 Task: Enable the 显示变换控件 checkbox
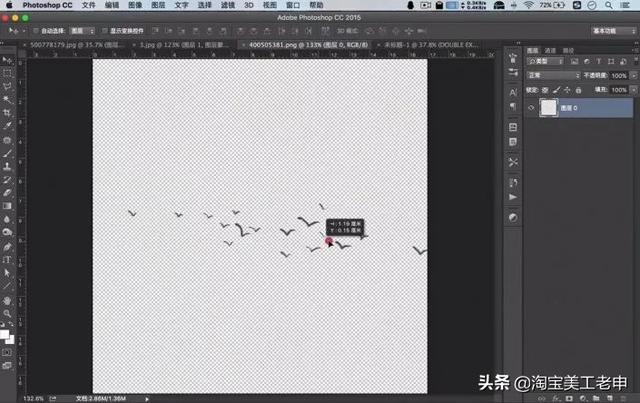pos(104,31)
